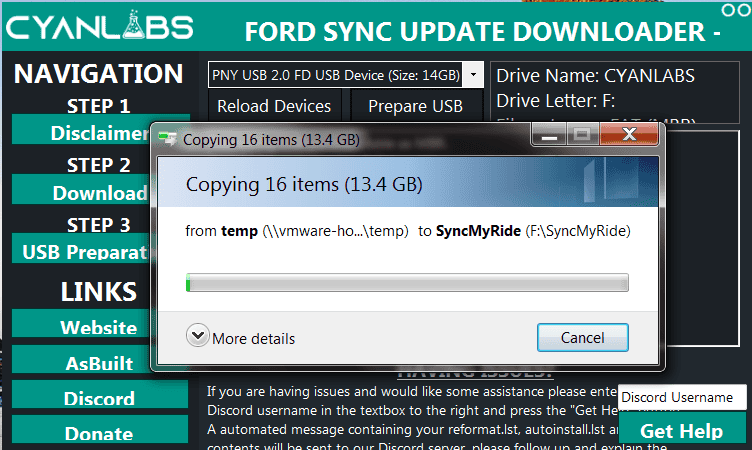
Task: Cancel the file copy operation
Action: [583, 337]
